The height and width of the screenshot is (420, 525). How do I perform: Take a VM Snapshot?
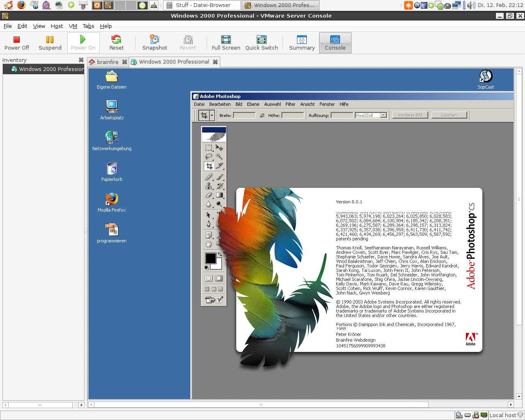point(155,43)
